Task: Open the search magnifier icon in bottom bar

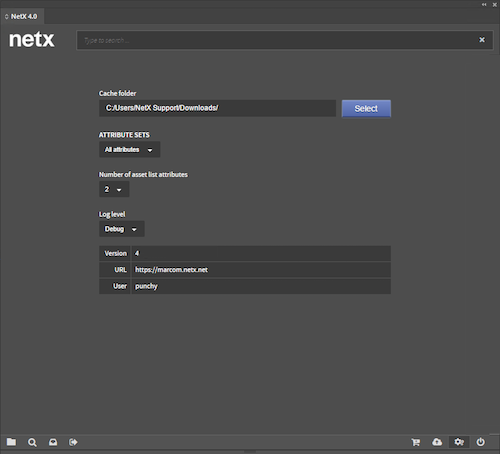Action: pos(32,442)
